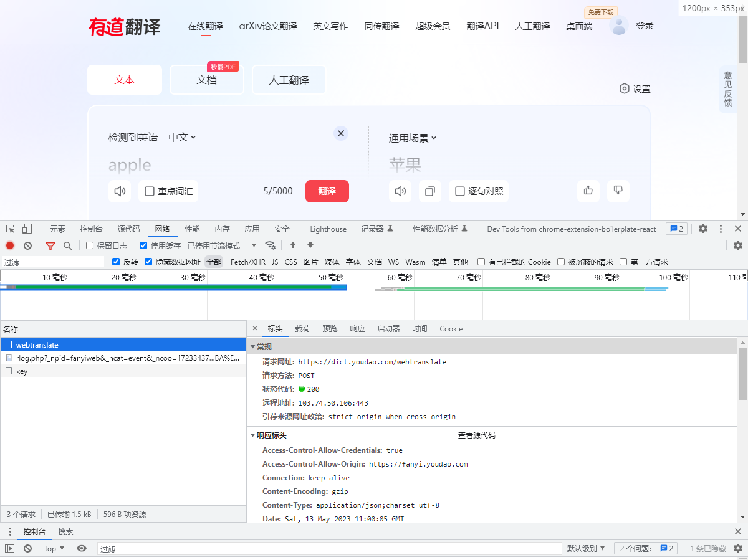Select the 文档 translation tab
The width and height of the screenshot is (748, 560).
pyautogui.click(x=206, y=80)
